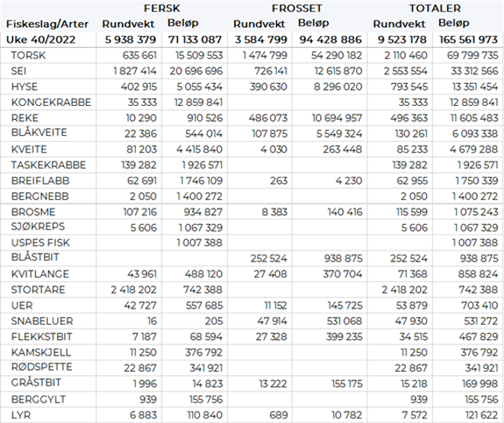Click the FROSSET column group header
Screen dimensions: 504x423
click(296, 8)
